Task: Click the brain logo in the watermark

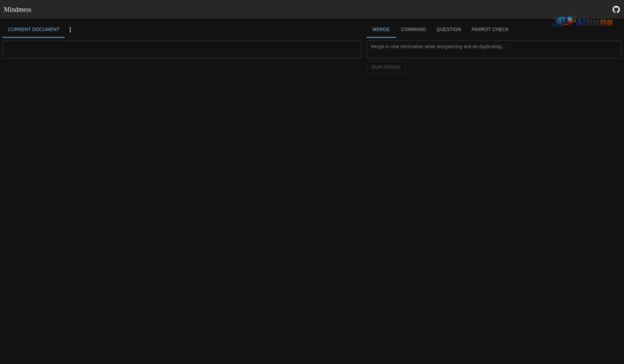Action: (x=560, y=21)
